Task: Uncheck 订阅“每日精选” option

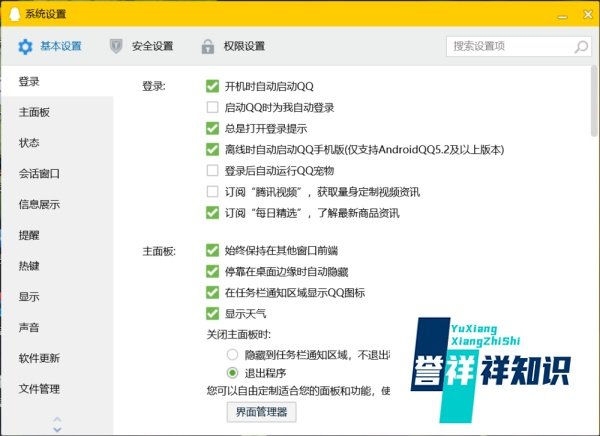Action: point(212,212)
